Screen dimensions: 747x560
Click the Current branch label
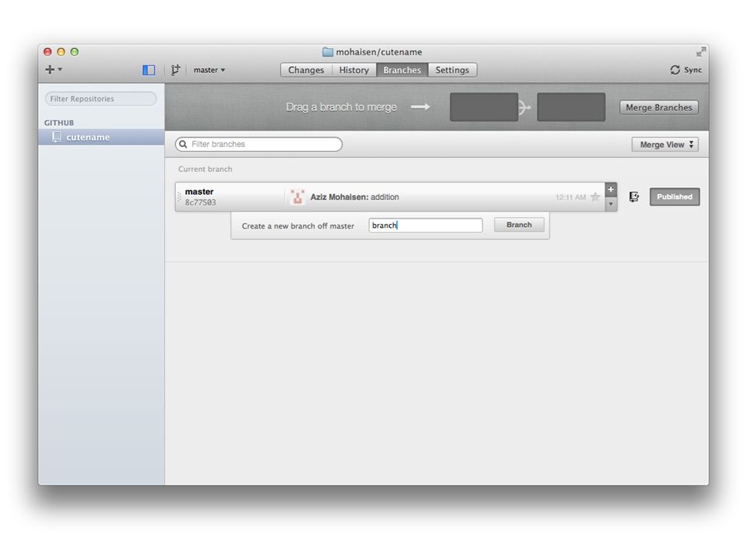tap(205, 169)
